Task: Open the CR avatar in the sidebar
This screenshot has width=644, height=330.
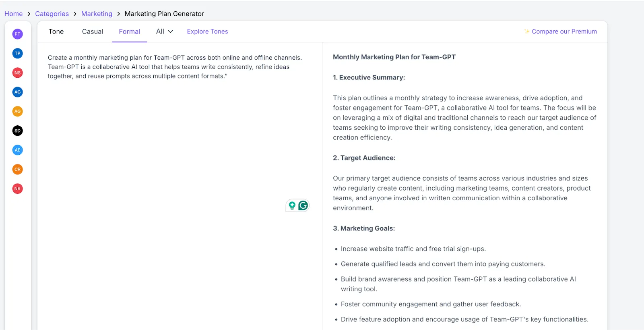Action: 17,169
